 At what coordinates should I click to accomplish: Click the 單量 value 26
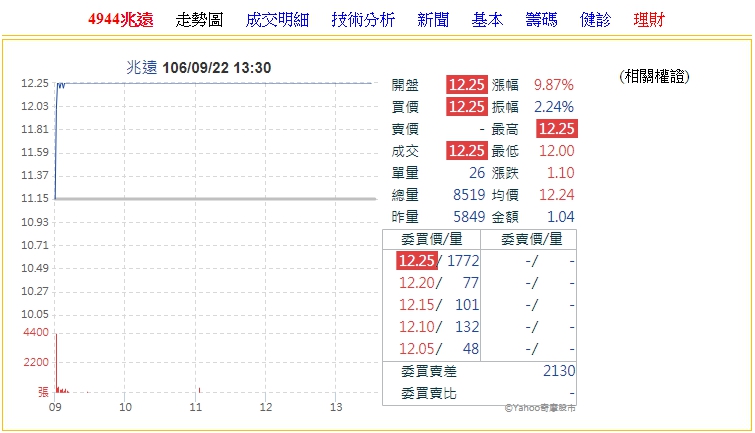(x=477, y=172)
